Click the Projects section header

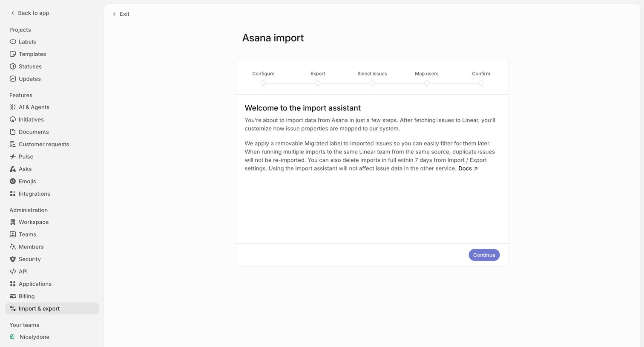20,30
